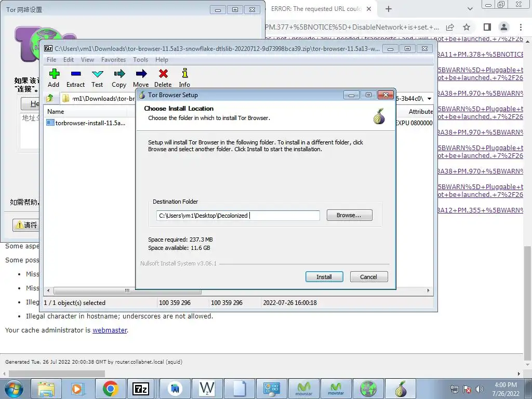
Task: Open the Edit menu in 7-Zip
Action: 69,60
